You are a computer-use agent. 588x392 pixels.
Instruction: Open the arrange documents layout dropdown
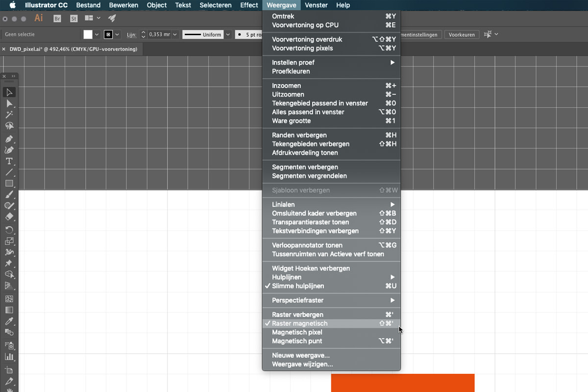[x=93, y=18]
